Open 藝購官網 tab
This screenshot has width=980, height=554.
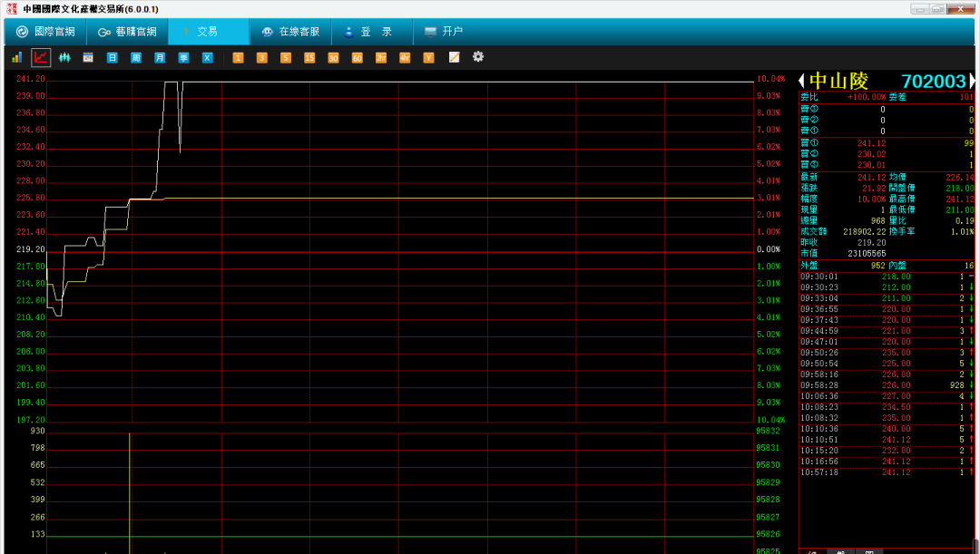127,31
